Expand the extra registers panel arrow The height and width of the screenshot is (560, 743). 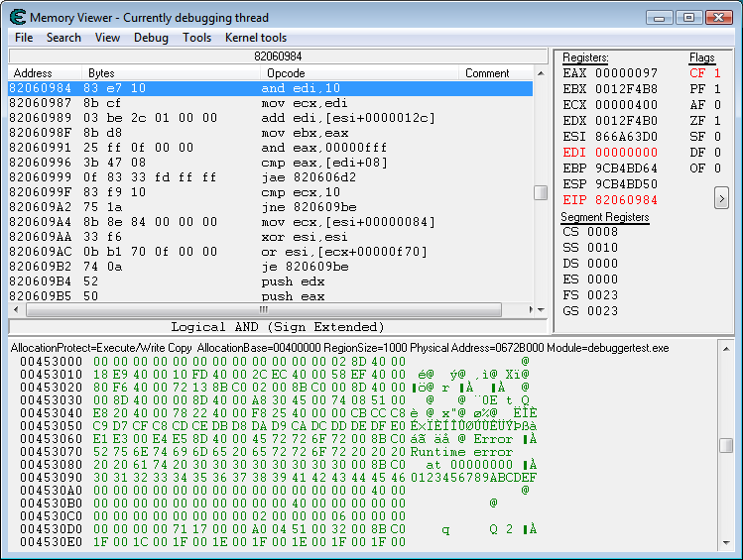[x=721, y=198]
